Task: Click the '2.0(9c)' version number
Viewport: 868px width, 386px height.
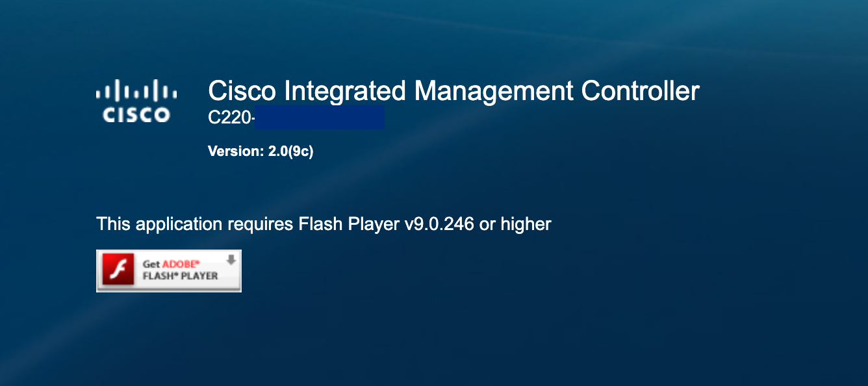Action: (291, 151)
